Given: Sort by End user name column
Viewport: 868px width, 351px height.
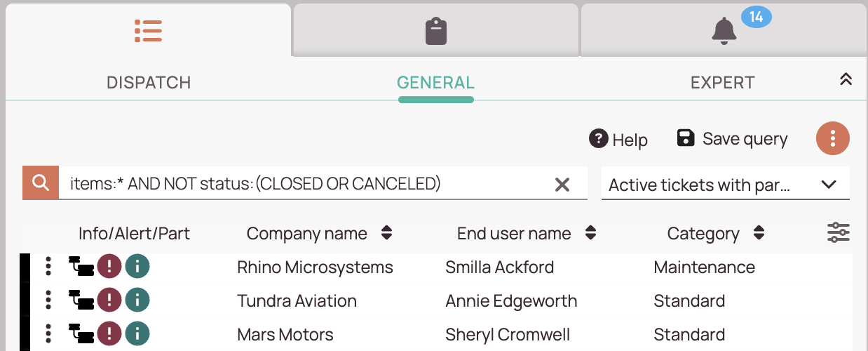Looking at the screenshot, I should (590, 233).
